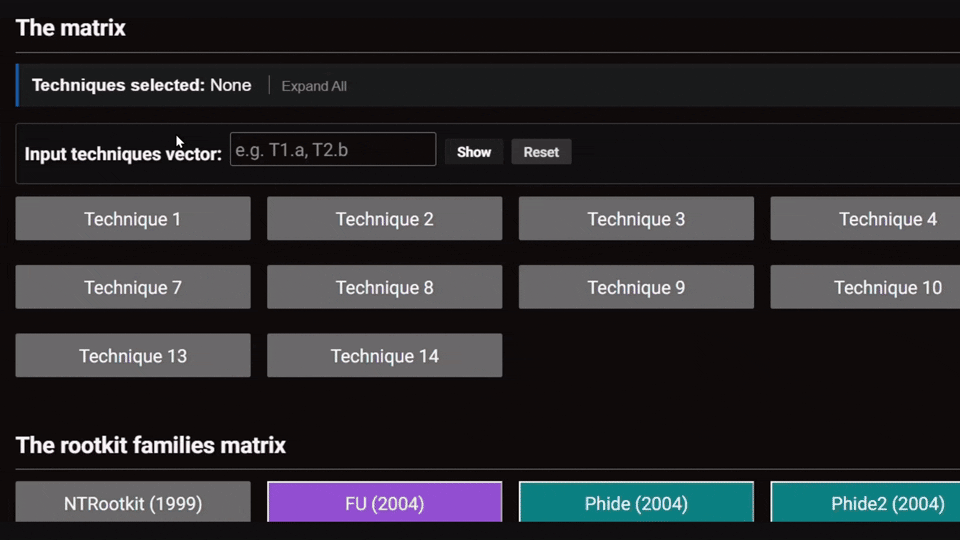The width and height of the screenshot is (960, 540).
Task: Select the Technique 14 tile
Action: point(384,356)
